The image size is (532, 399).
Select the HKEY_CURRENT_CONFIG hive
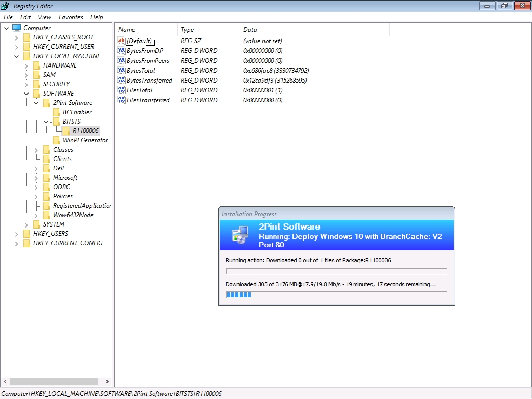point(68,243)
